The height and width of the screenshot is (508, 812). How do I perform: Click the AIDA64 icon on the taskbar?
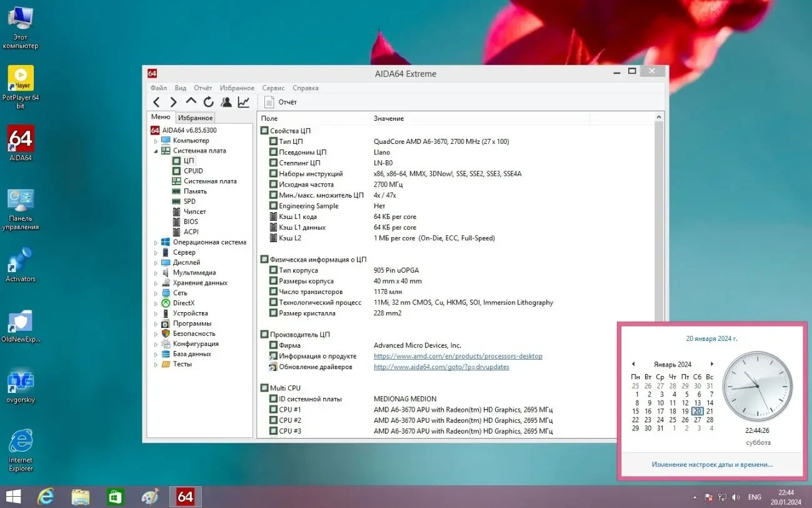[x=185, y=496]
